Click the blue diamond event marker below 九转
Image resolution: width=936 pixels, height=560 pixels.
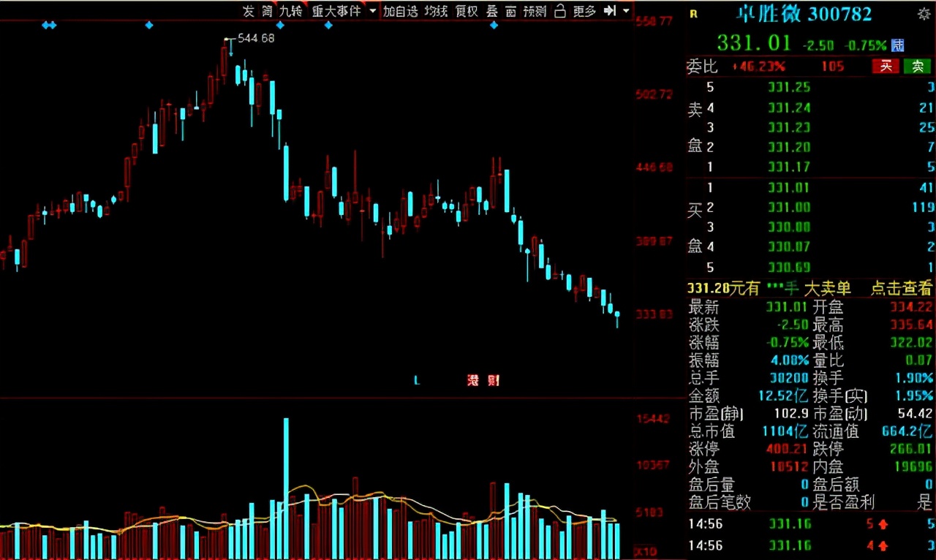click(280, 26)
